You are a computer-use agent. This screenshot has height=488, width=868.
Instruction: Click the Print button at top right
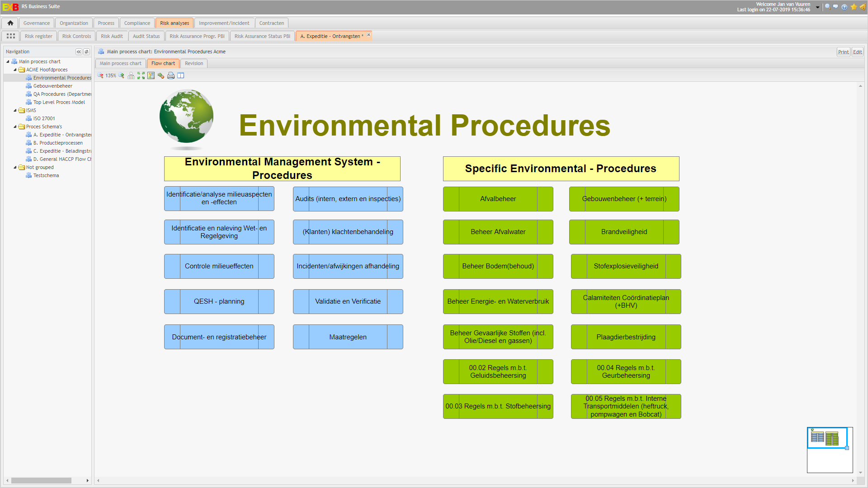coord(843,52)
